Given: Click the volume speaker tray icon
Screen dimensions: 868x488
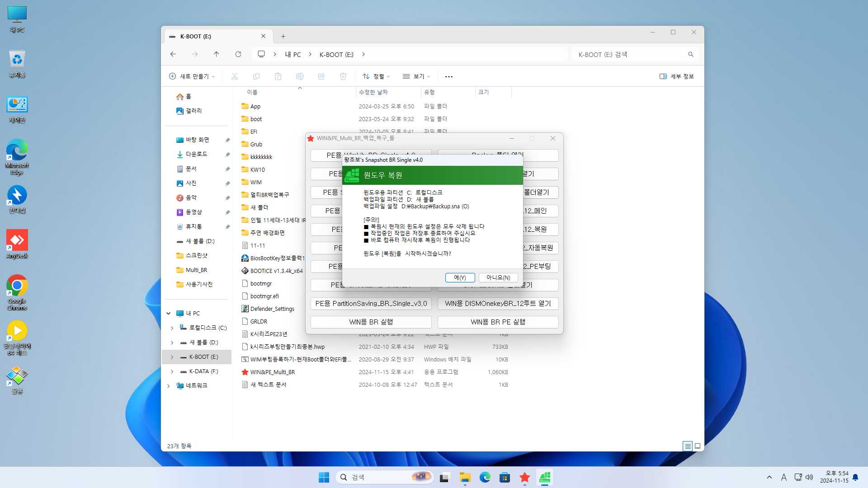Looking at the screenshot, I should 809,477.
